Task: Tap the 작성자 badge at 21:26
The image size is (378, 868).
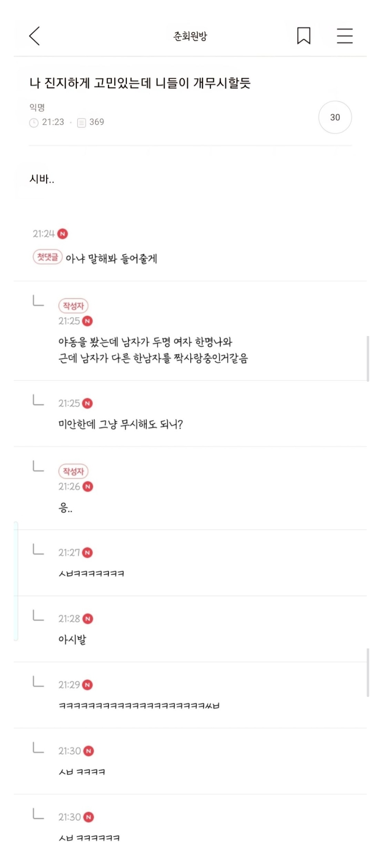Action: point(73,471)
